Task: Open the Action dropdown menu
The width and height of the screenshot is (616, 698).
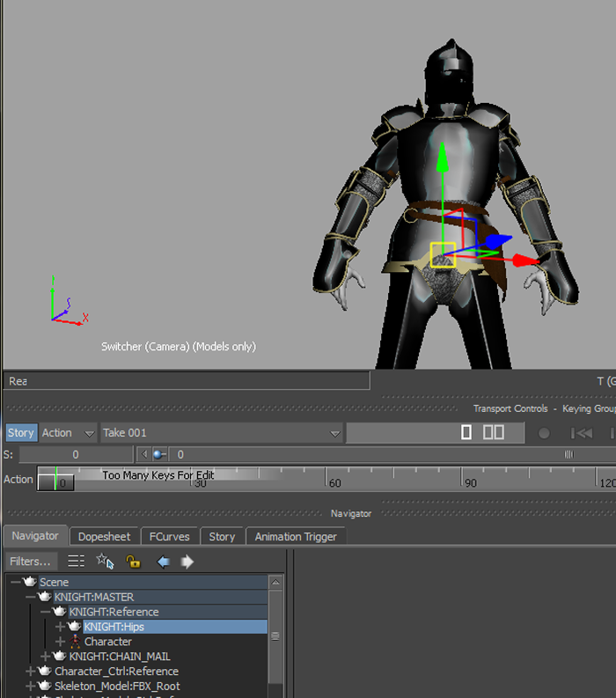Action: pos(68,433)
